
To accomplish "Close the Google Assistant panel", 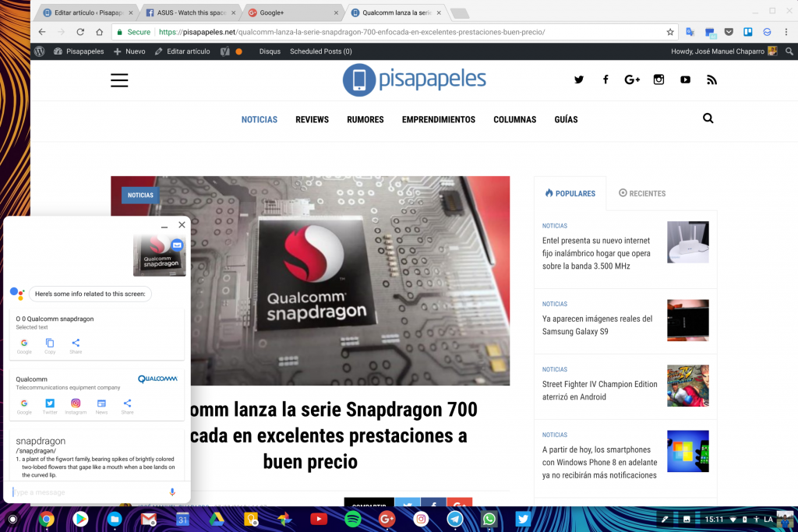I will tap(182, 225).
